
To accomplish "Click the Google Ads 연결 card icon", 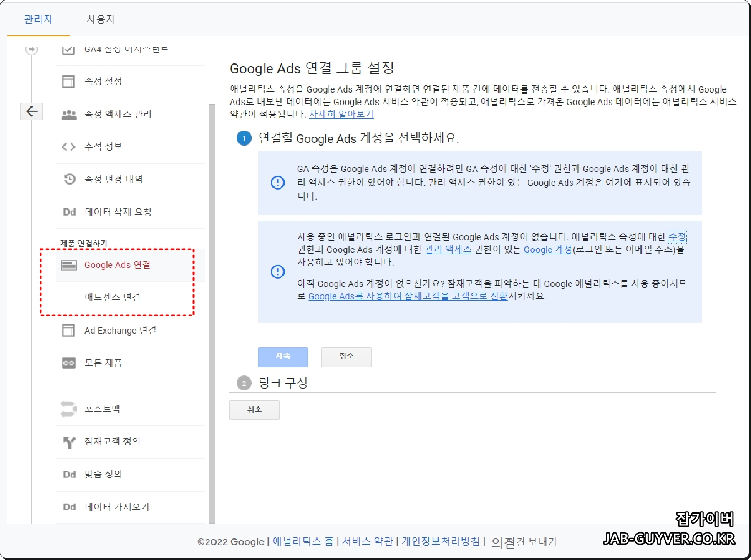I will tap(69, 265).
